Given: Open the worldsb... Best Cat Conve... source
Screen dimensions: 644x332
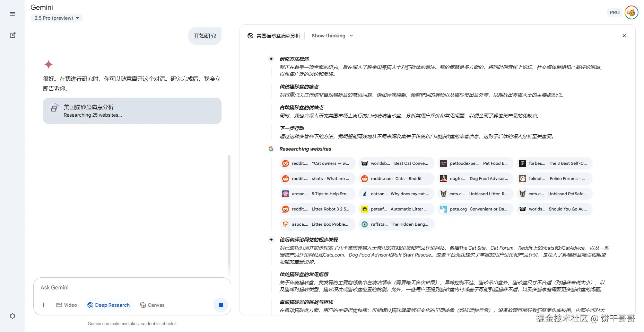Looking at the screenshot, I should click(x=396, y=163).
